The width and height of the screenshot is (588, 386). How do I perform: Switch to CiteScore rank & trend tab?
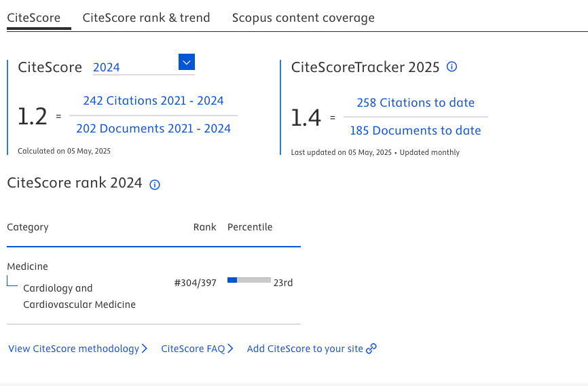coord(146,18)
